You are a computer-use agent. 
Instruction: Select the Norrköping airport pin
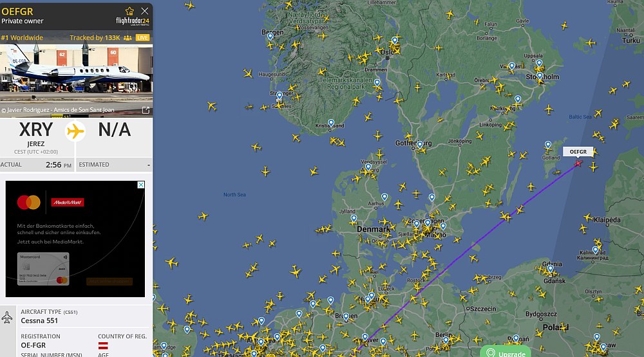coord(518,99)
